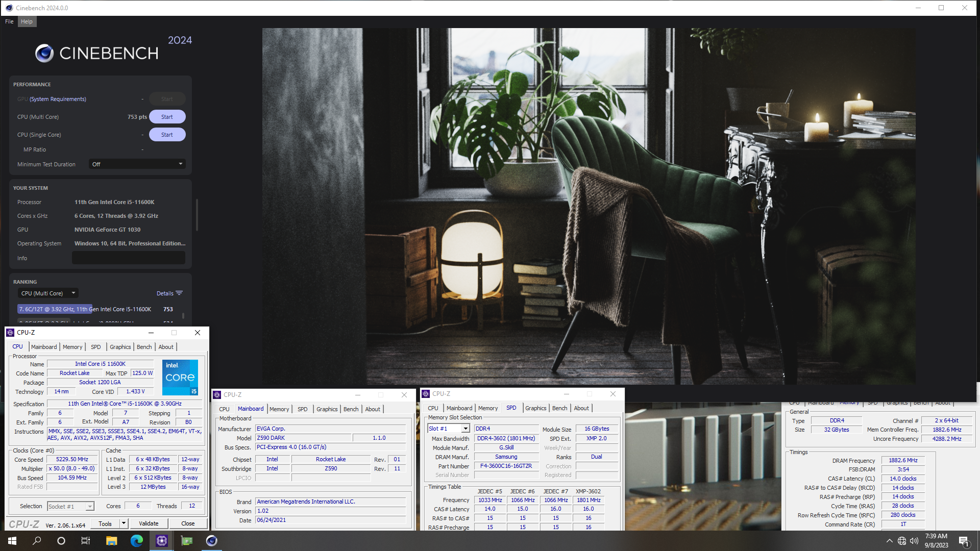Close the Mainboard CPU-Z window
The image size is (980, 551).
tap(404, 395)
